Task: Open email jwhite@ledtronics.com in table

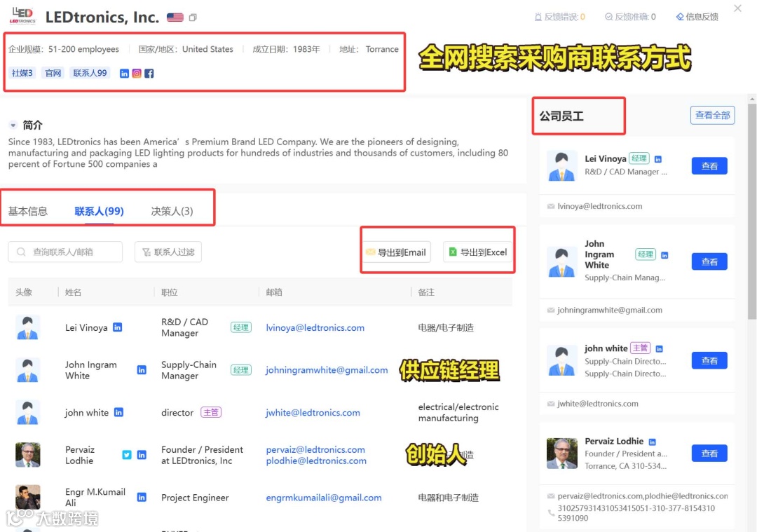Action: (x=313, y=412)
